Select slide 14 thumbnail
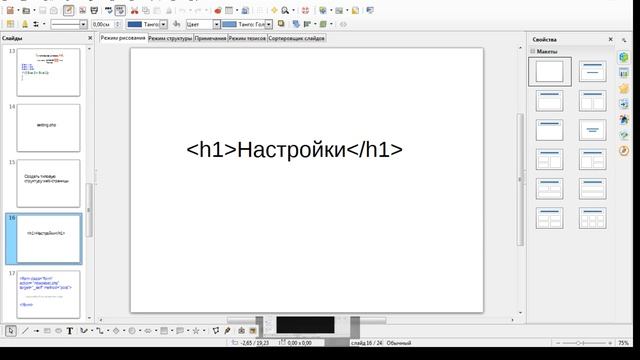Viewport: 640px width, 360px height. click(x=48, y=128)
